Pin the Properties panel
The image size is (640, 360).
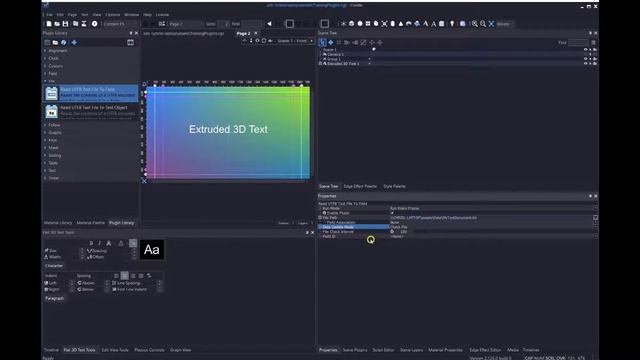tap(590, 196)
